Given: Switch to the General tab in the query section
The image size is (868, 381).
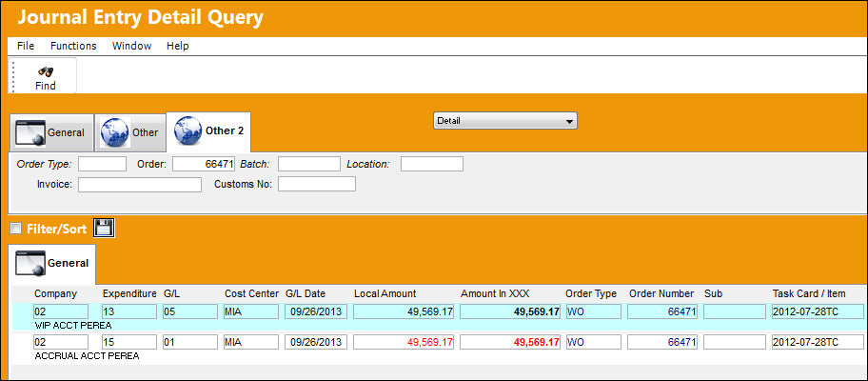Looking at the screenshot, I should click(51, 132).
